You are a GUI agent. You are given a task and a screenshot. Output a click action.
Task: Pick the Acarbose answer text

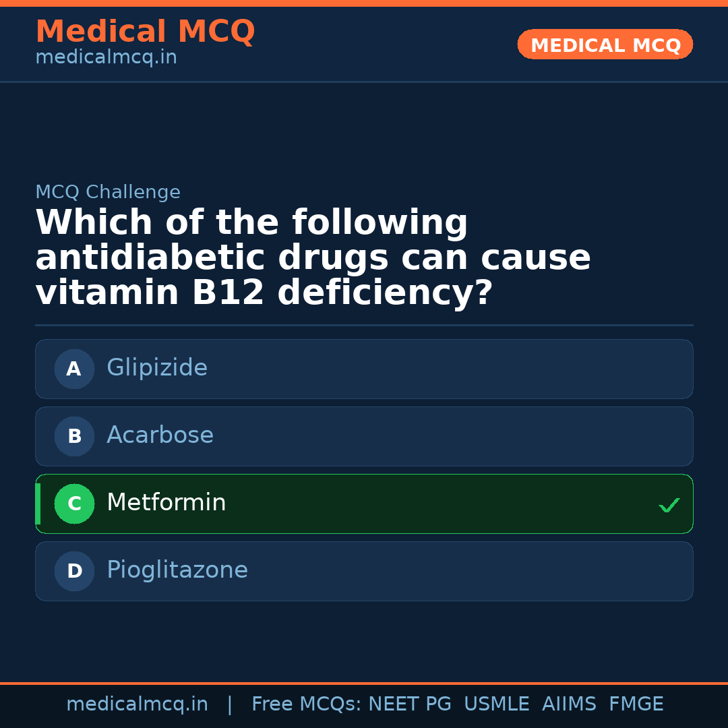[160, 435]
